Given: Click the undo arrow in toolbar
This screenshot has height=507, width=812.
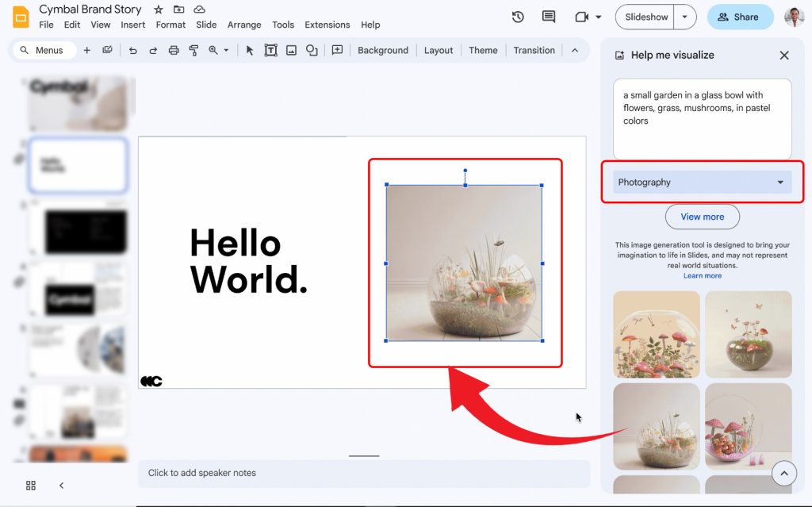Looking at the screenshot, I should pos(132,50).
